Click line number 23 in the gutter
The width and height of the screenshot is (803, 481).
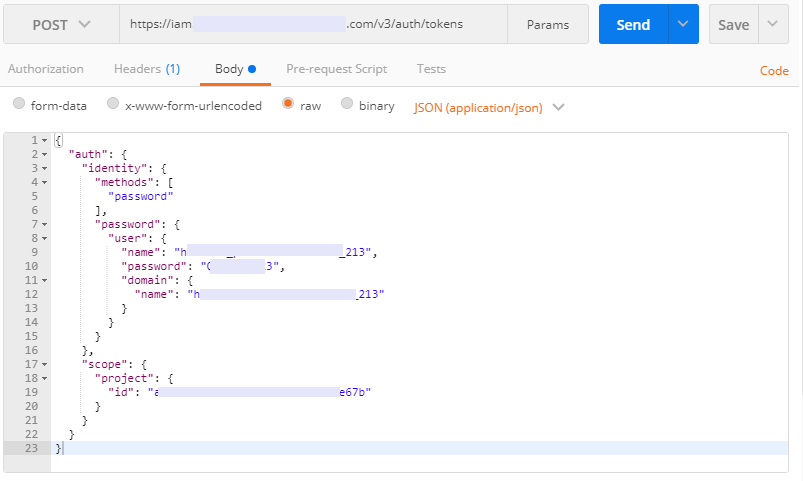click(x=31, y=448)
